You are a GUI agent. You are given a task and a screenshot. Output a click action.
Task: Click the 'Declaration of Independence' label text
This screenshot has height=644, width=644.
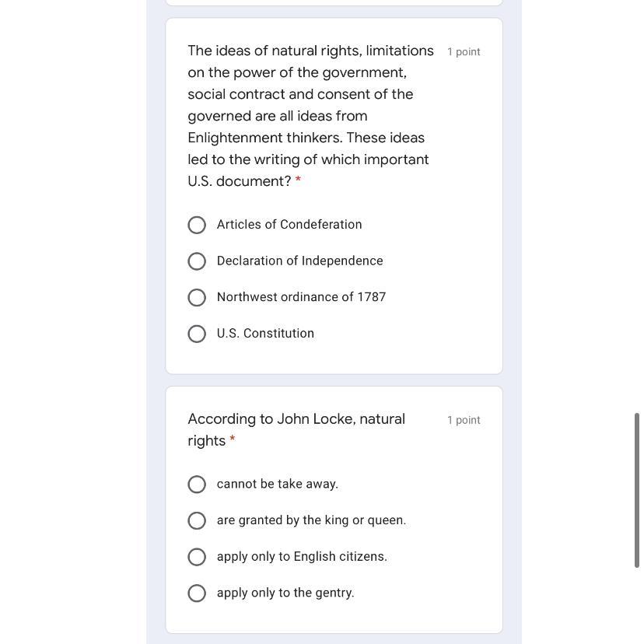(299, 261)
